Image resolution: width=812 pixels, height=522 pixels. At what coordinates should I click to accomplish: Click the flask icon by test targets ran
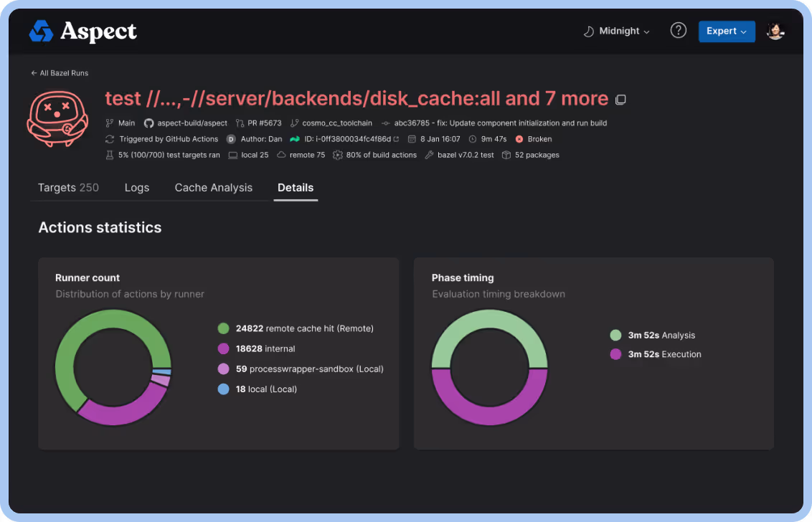point(109,156)
